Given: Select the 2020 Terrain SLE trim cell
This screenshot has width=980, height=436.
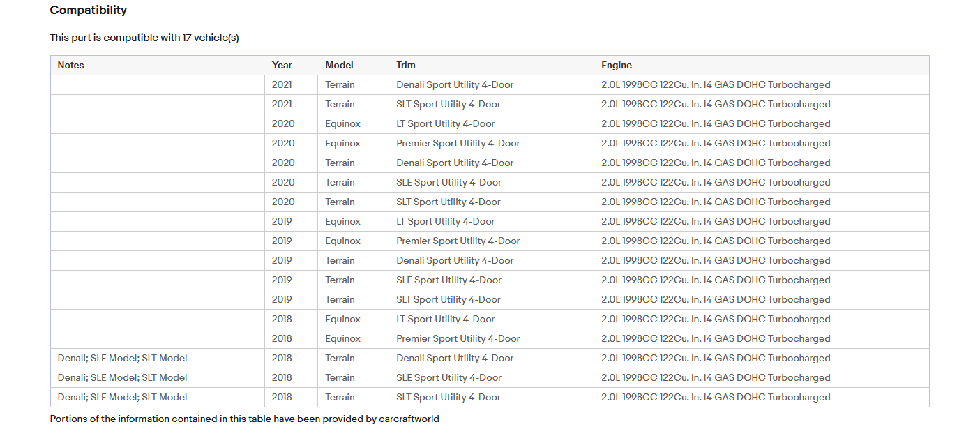Looking at the screenshot, I should [x=449, y=182].
